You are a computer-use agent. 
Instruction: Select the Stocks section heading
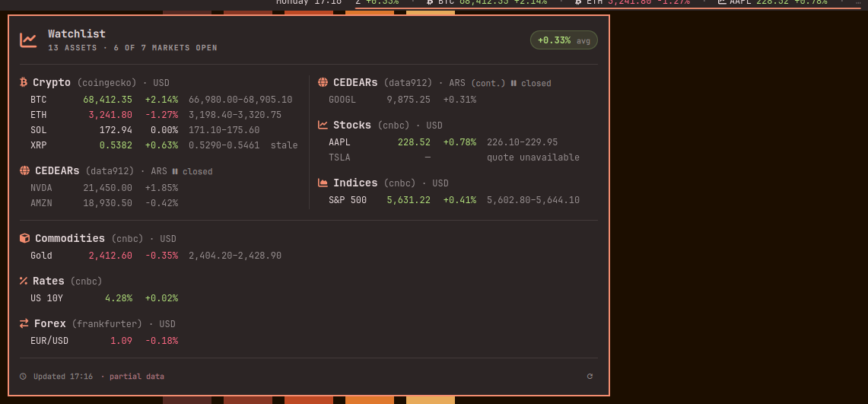[x=352, y=125]
